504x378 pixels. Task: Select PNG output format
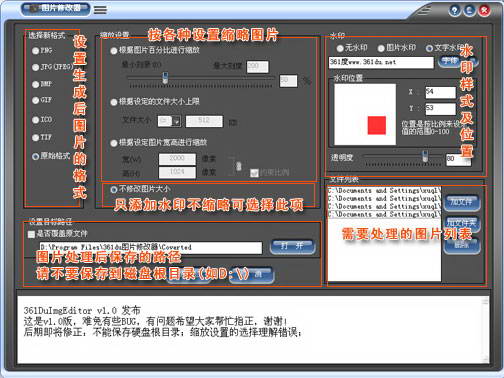[35, 51]
